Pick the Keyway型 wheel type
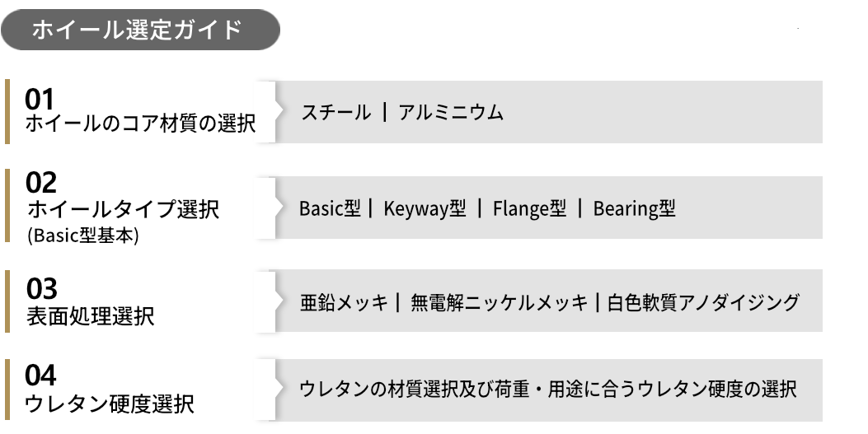The height and width of the screenshot is (434, 868). 425,208
